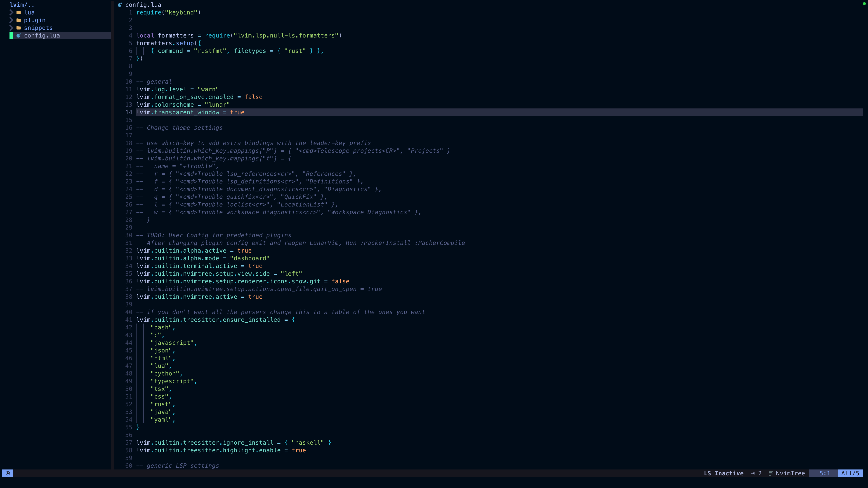The image size is (868, 488).
Task: Click the require("keybind") line
Action: click(x=168, y=12)
